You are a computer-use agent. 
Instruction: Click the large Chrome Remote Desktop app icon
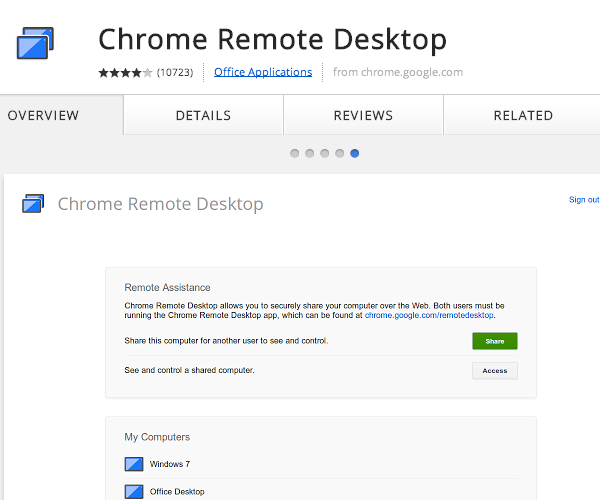click(35, 43)
